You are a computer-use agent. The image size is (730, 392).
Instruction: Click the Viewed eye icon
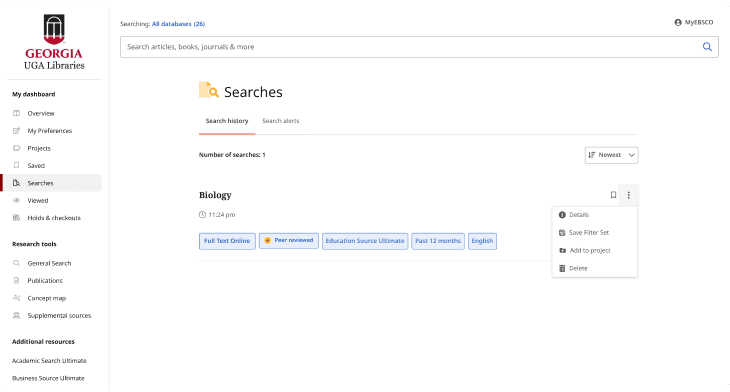[x=16, y=200]
